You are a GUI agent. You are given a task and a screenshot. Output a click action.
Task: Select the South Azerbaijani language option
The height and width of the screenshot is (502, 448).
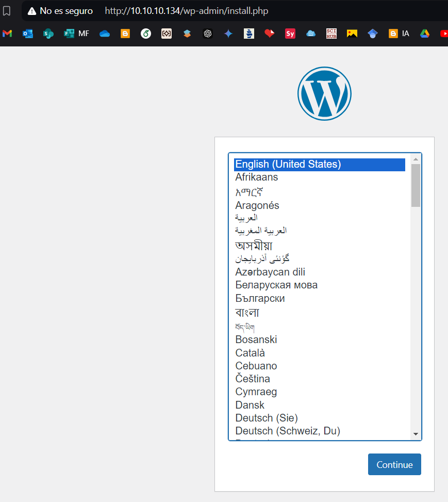tap(319, 258)
